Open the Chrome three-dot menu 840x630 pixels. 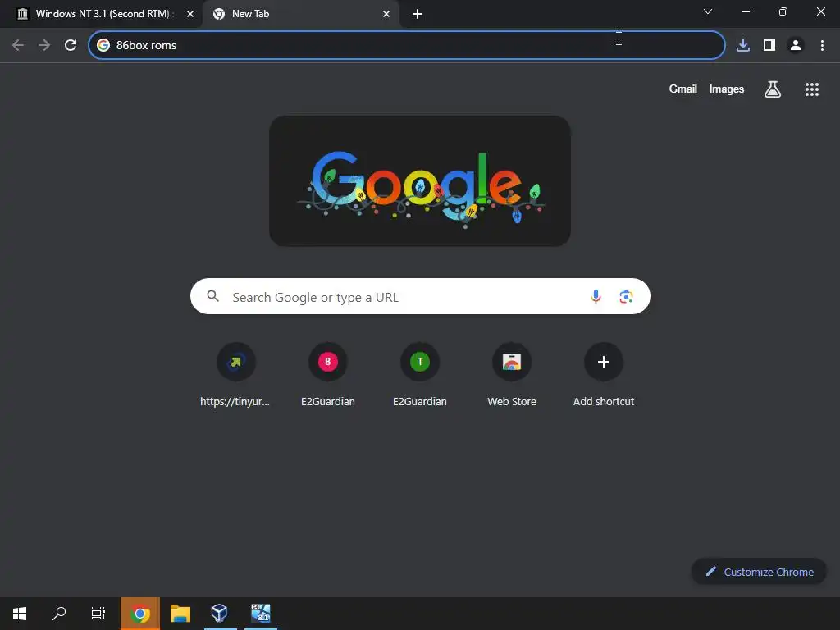pos(822,45)
